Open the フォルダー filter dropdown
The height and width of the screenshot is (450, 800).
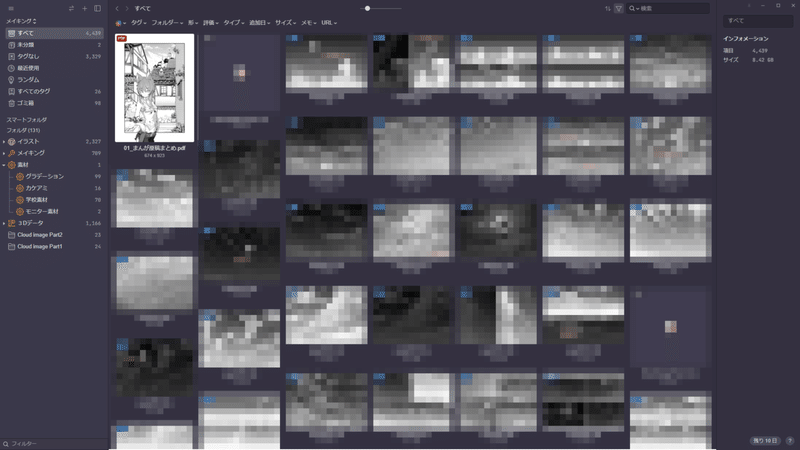167,23
